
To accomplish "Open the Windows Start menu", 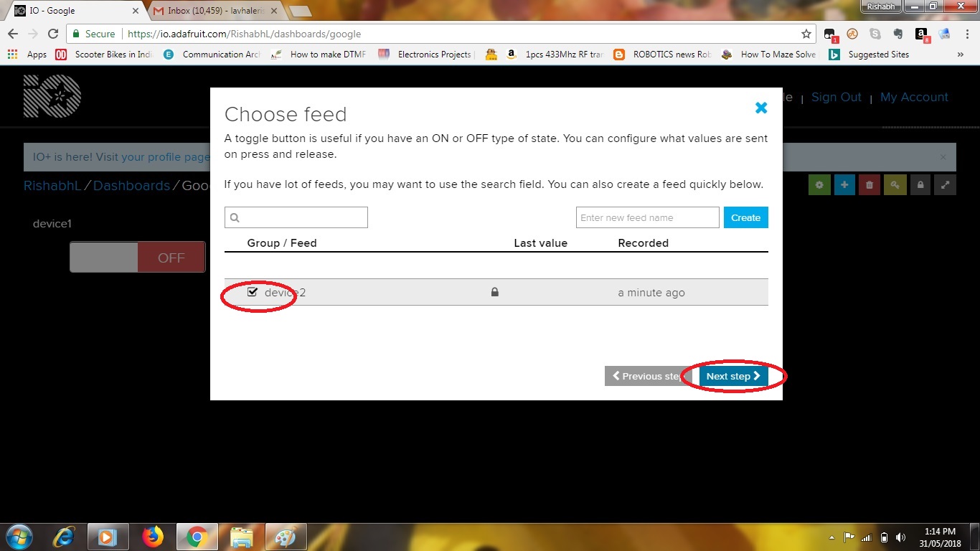I will coord(19,537).
